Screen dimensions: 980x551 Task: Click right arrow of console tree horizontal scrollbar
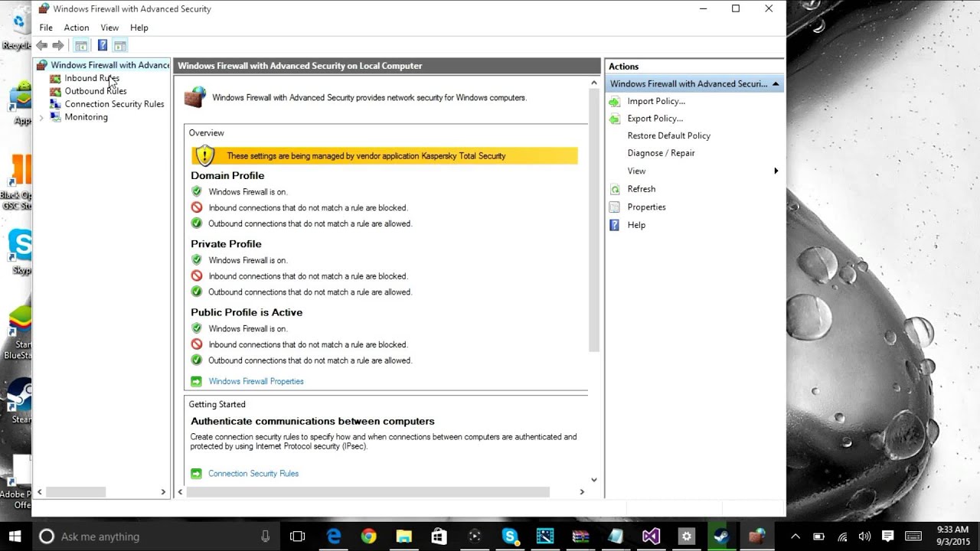[163, 492]
